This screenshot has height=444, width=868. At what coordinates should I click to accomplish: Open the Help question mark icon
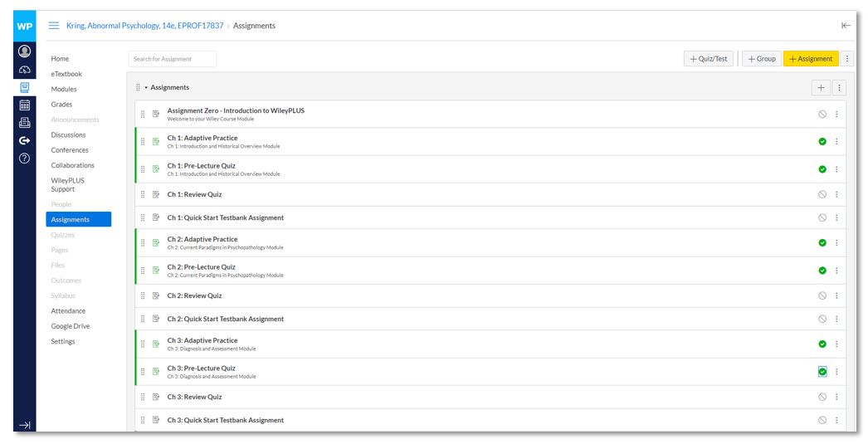coord(24,159)
